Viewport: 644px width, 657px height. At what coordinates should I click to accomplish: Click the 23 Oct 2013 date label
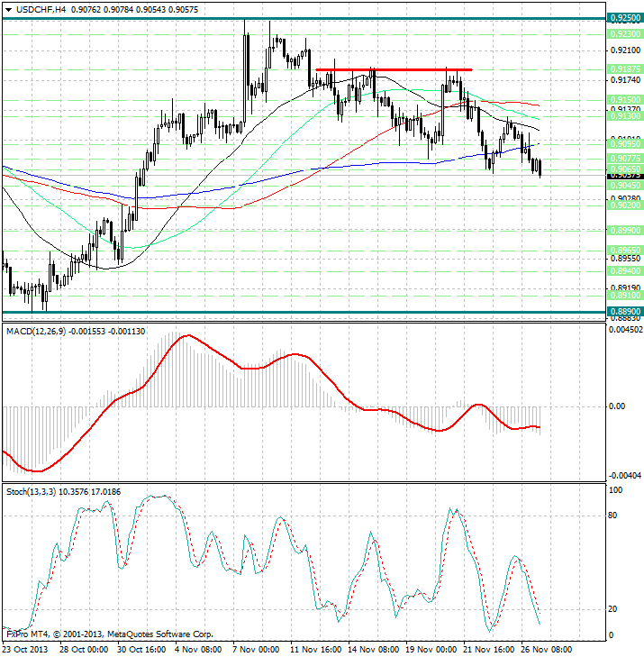[x=25, y=650]
